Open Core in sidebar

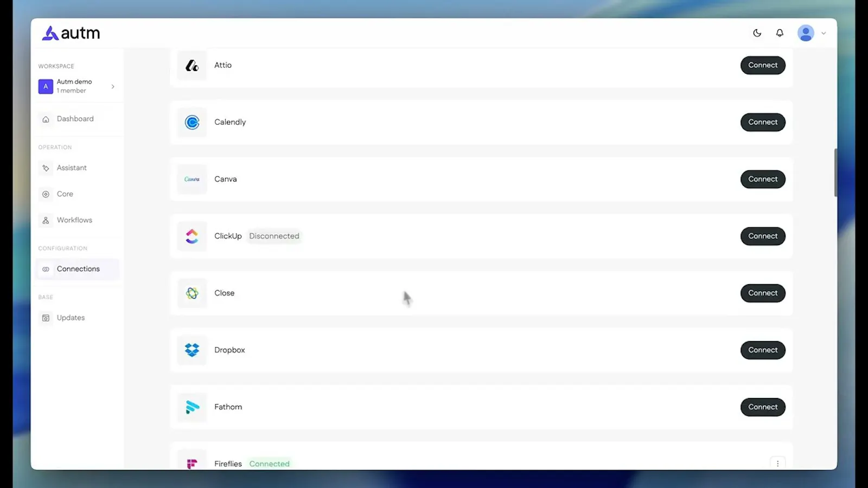(x=78, y=194)
